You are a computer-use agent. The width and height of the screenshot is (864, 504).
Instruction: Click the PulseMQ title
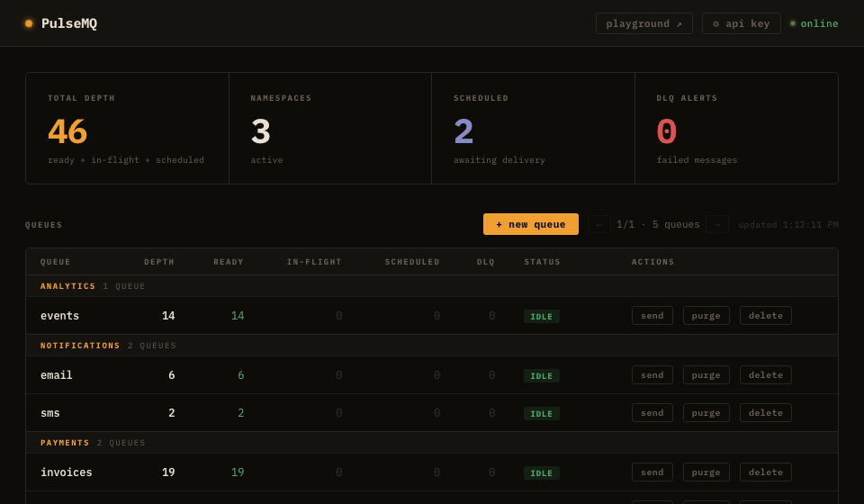pyautogui.click(x=69, y=23)
